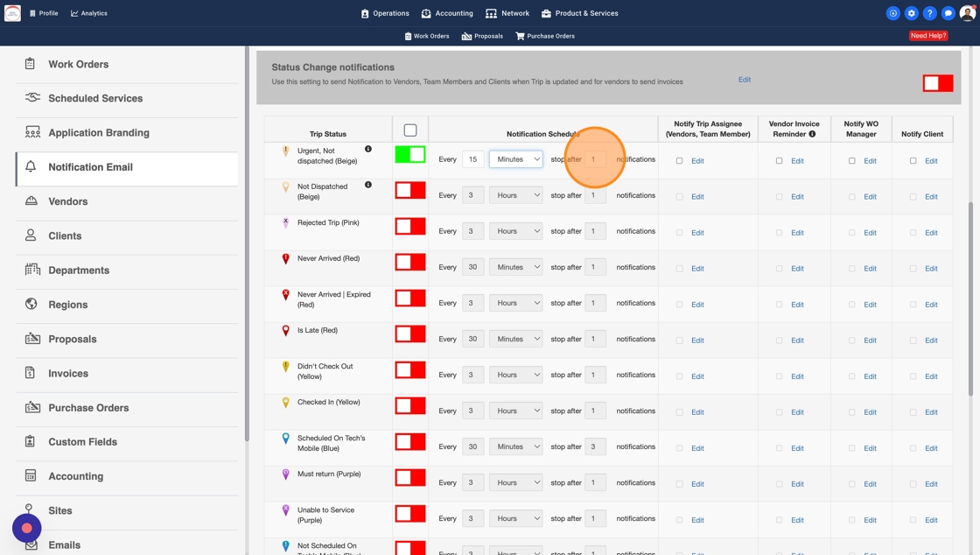The image size is (980, 555).
Task: Click the company logo in top bar
Action: 12,13
